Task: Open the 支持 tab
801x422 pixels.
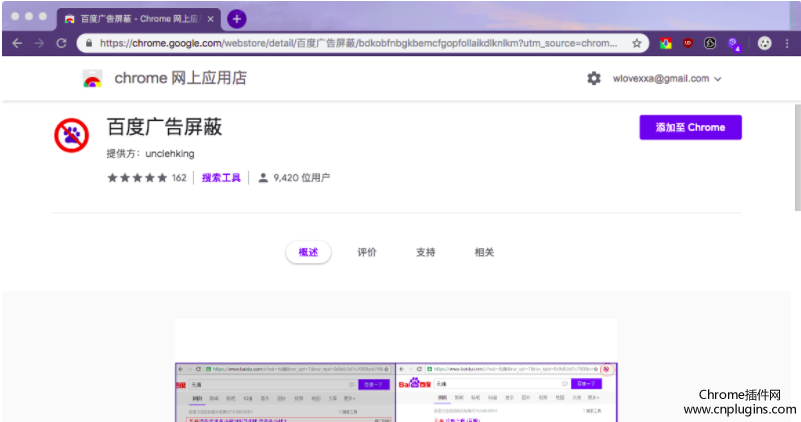Action: click(x=426, y=252)
